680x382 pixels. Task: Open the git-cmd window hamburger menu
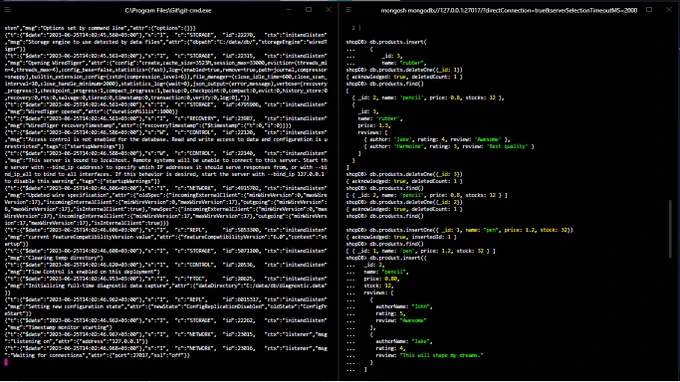point(7,10)
